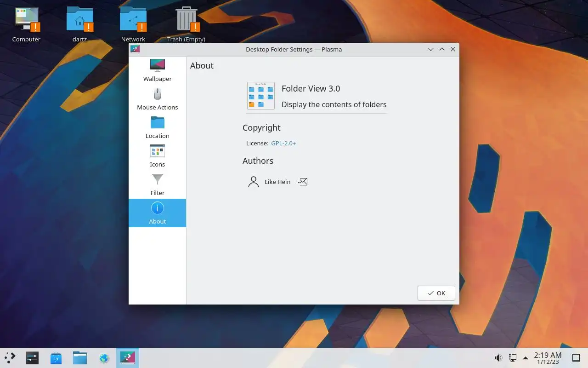Screen dimensions: 588x368
Task: Click the Show Desktop button in the panel
Action: coord(576,358)
